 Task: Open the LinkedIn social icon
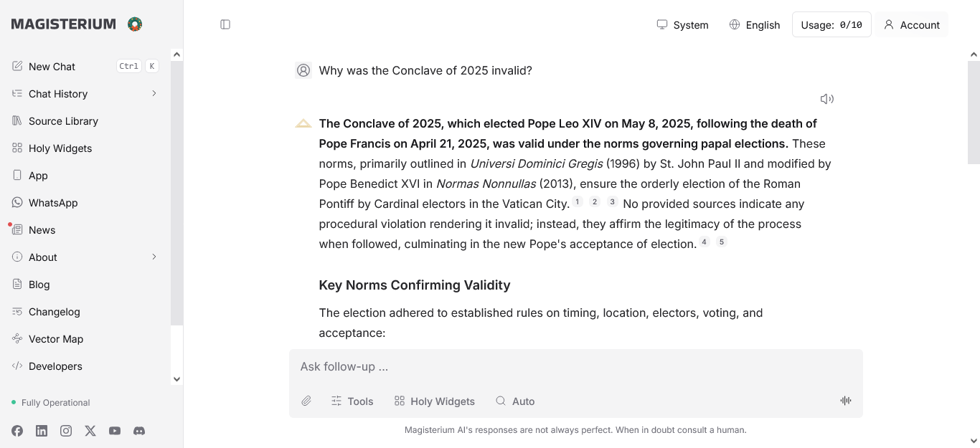[42, 431]
